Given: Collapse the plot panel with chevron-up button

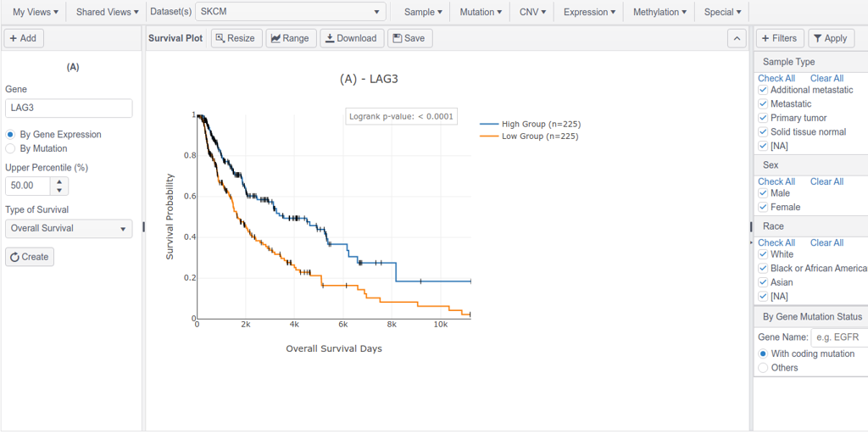Looking at the screenshot, I should coord(737,38).
